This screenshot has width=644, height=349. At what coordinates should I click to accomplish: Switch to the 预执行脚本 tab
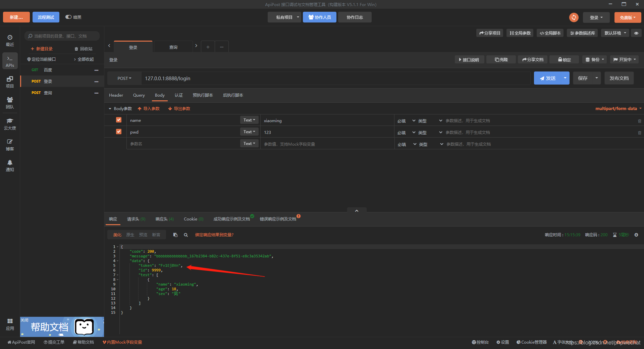(x=203, y=95)
